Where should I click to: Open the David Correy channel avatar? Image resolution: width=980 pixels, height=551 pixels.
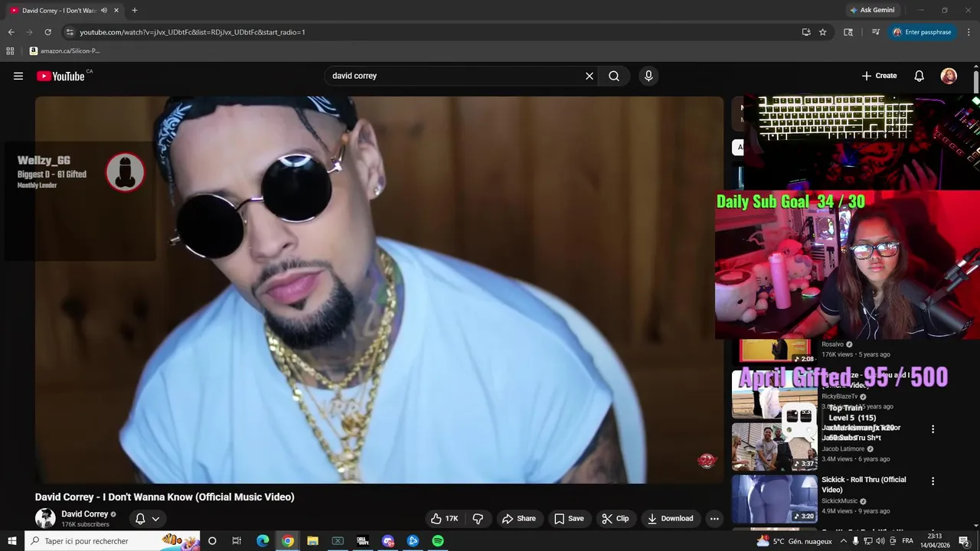coord(45,518)
